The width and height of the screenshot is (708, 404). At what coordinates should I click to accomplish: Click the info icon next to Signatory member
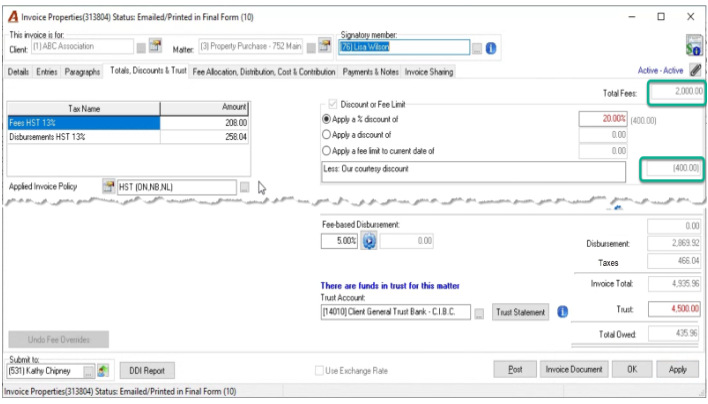coord(491,48)
